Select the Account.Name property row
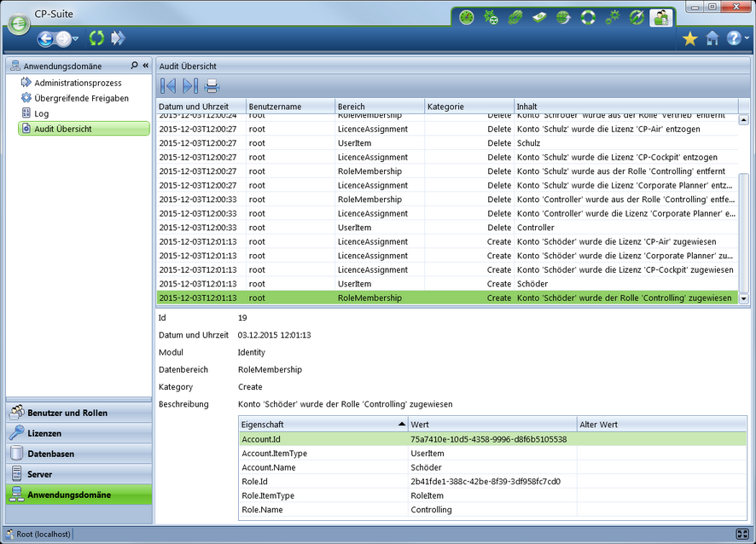The image size is (756, 544). [492, 467]
